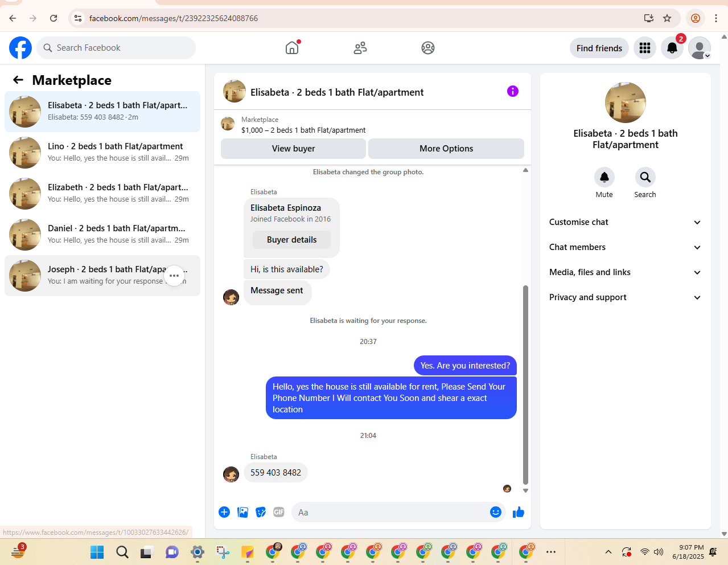
Task: Open Daniel conversation in the list
Action: 102,235
